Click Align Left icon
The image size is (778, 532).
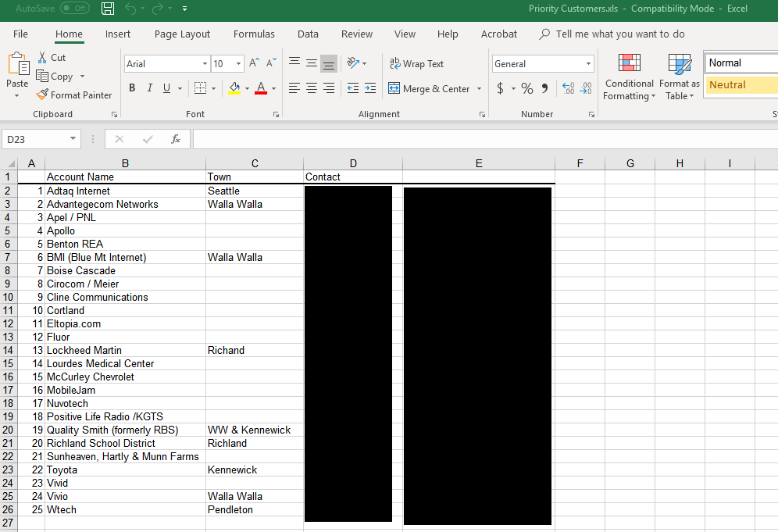point(294,88)
